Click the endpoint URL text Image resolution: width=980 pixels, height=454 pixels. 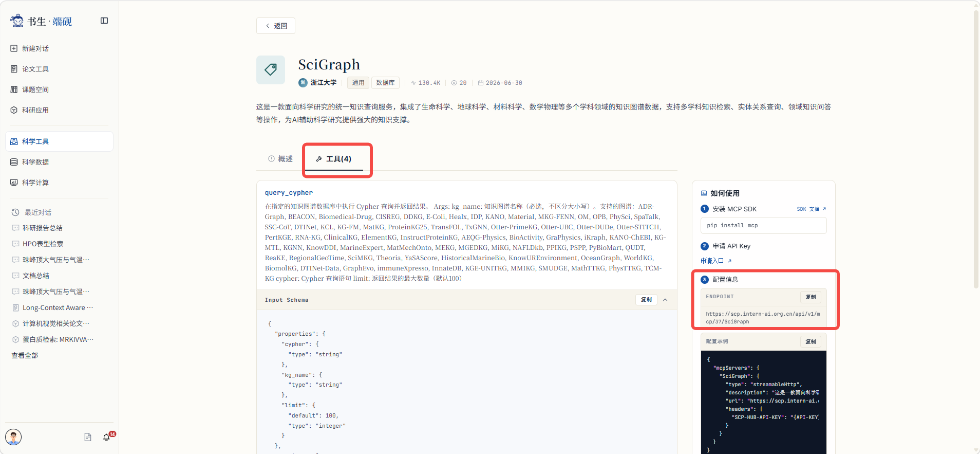763,318
